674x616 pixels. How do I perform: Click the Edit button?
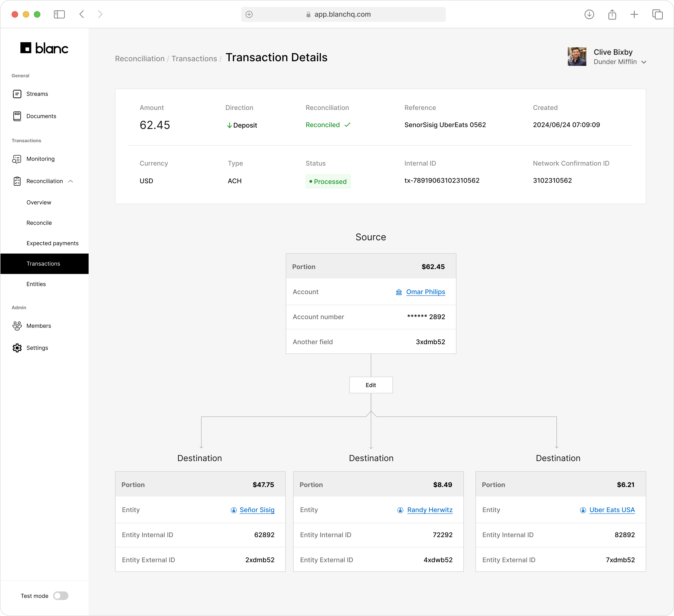click(371, 385)
